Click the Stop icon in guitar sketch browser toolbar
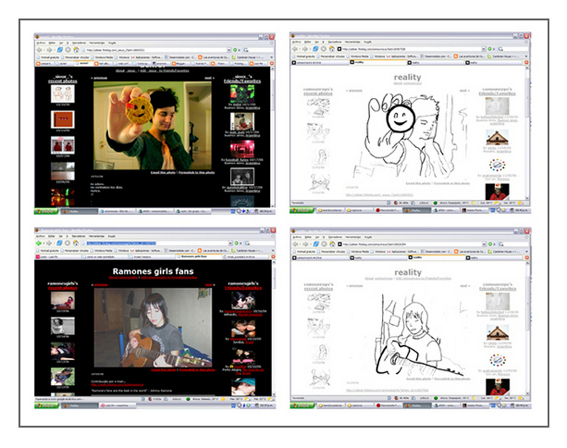567x448 pixels. 324,244
